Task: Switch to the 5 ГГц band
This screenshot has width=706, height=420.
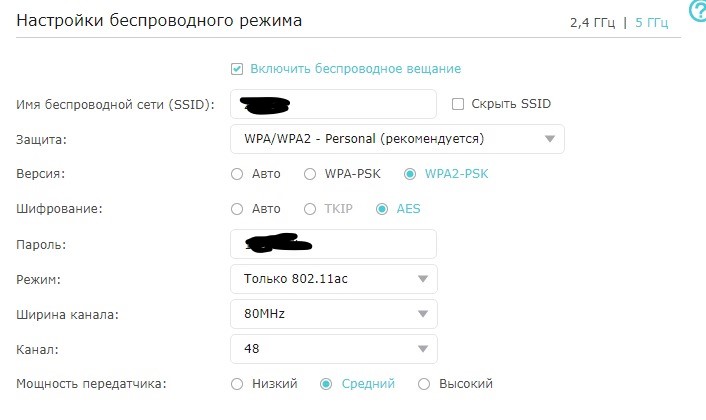Action: [x=651, y=22]
